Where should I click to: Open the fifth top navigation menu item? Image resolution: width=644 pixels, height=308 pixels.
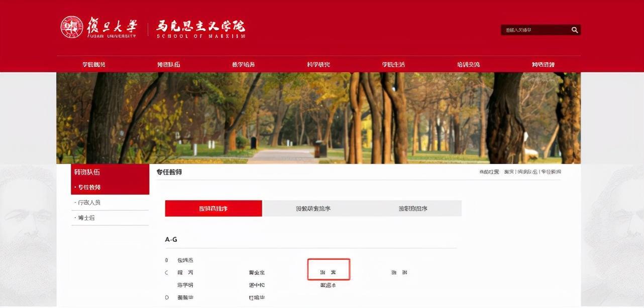coord(393,65)
